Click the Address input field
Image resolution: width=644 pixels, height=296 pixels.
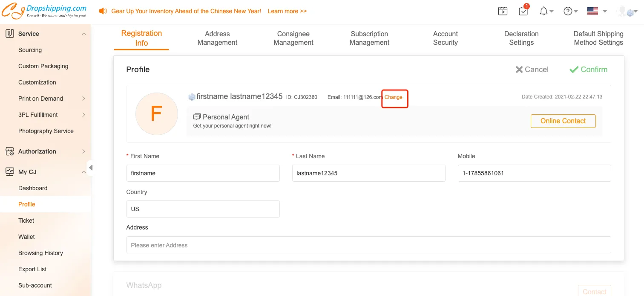(x=368, y=245)
